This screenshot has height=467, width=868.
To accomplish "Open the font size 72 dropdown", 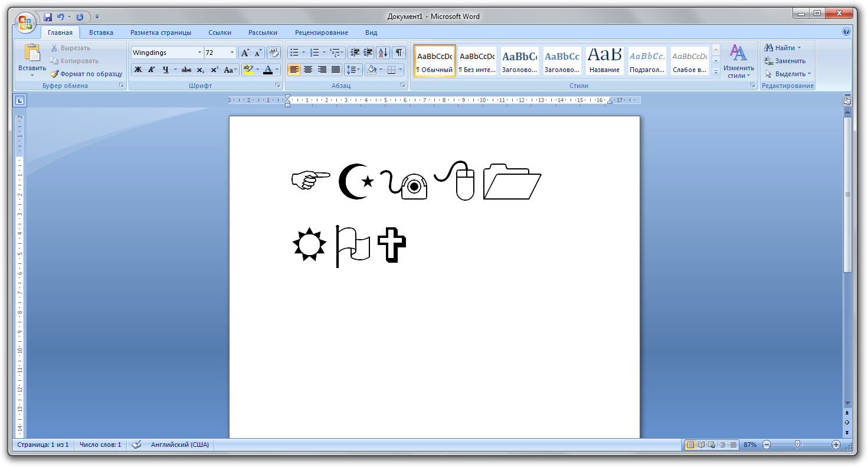I will [x=232, y=53].
